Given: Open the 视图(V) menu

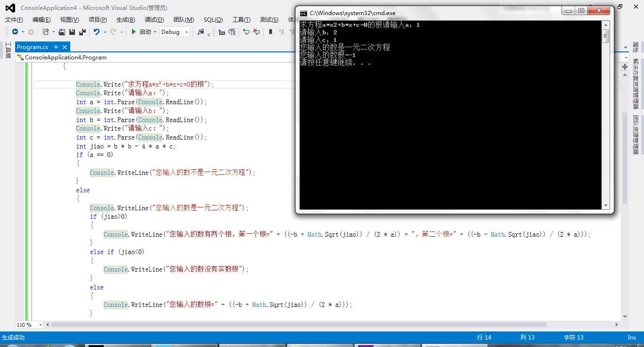Looking at the screenshot, I should point(69,19).
